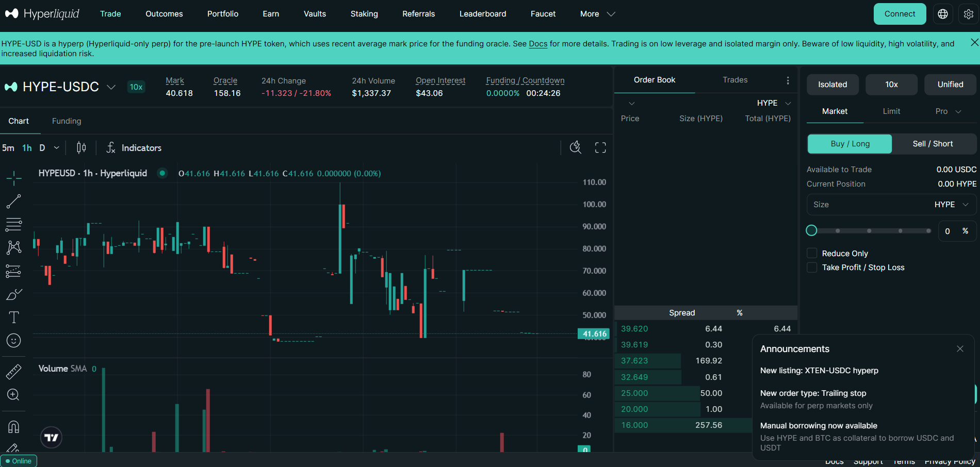Screen dimensions: 980x467
Task: Close the Announcements popup
Action: 960,349
